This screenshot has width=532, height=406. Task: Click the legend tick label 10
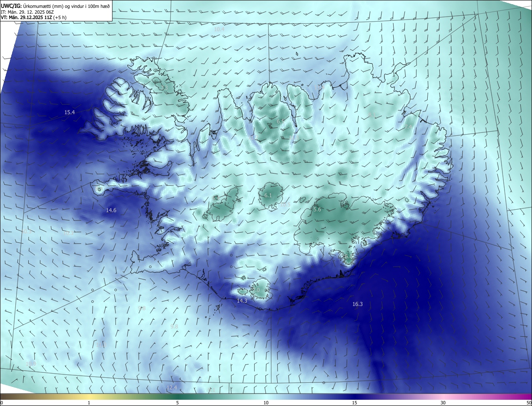266,403
